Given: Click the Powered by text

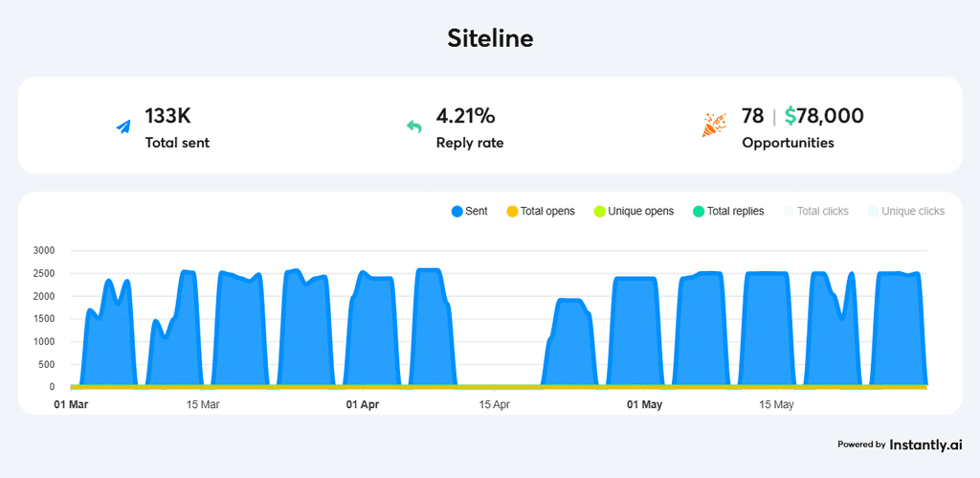Looking at the screenshot, I should coord(861,444).
